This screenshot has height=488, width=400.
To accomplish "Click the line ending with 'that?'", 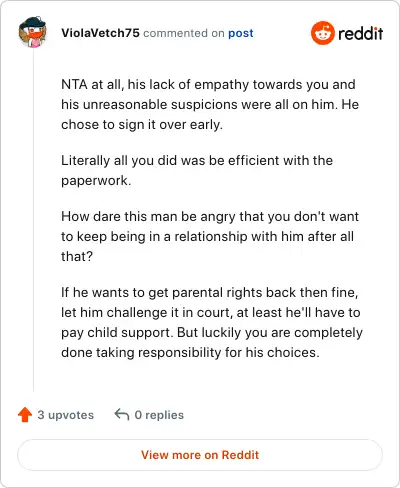I will (77, 257).
